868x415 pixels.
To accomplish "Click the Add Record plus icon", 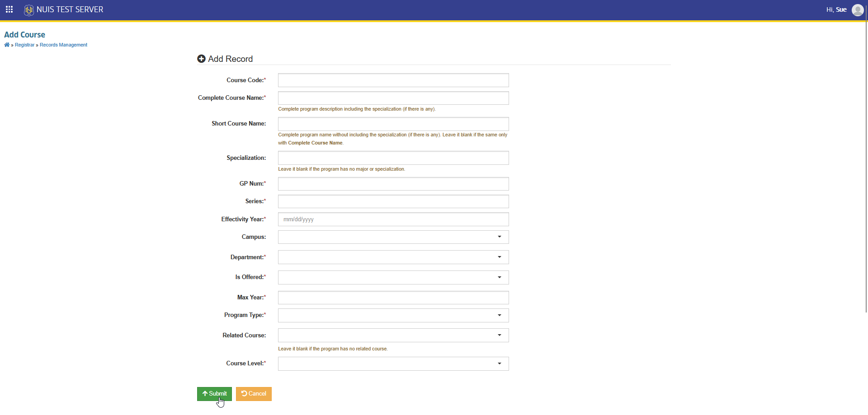I will pyautogui.click(x=202, y=59).
